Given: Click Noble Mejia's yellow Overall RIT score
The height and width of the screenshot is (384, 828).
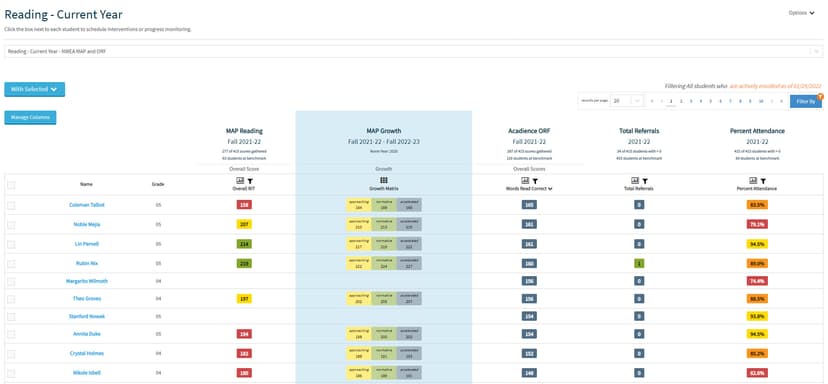Looking at the screenshot, I should pos(244,224).
